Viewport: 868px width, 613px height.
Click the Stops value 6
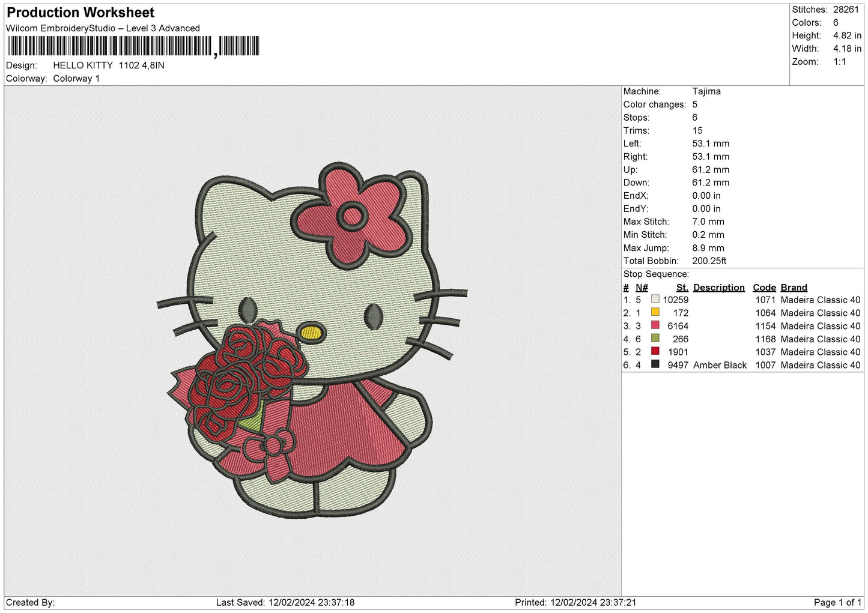pyautogui.click(x=695, y=118)
